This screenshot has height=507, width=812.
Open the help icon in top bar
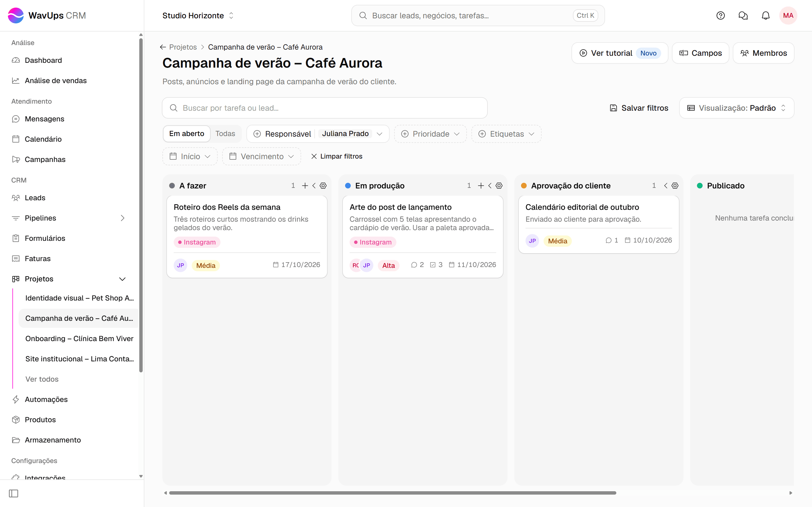tap(720, 15)
